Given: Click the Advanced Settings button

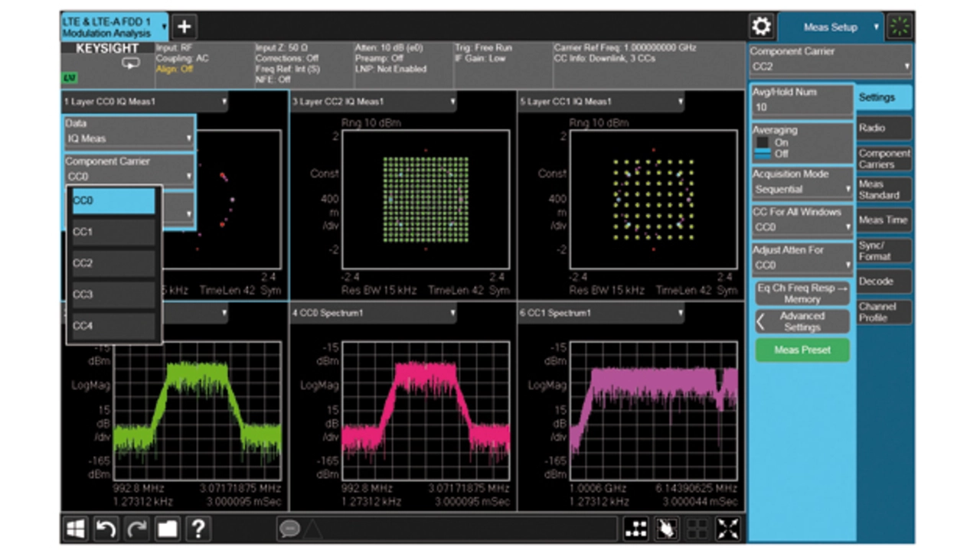Looking at the screenshot, I should click(802, 321).
